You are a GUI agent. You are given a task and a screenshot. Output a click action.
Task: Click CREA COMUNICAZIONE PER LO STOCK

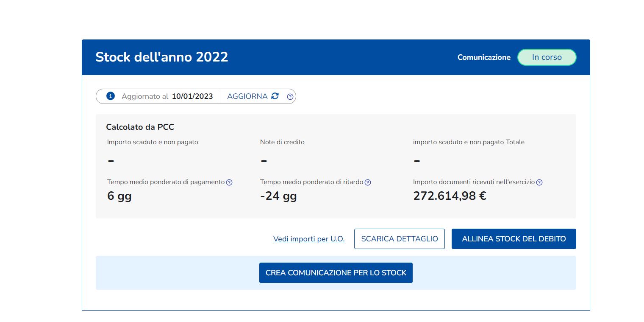(x=336, y=273)
